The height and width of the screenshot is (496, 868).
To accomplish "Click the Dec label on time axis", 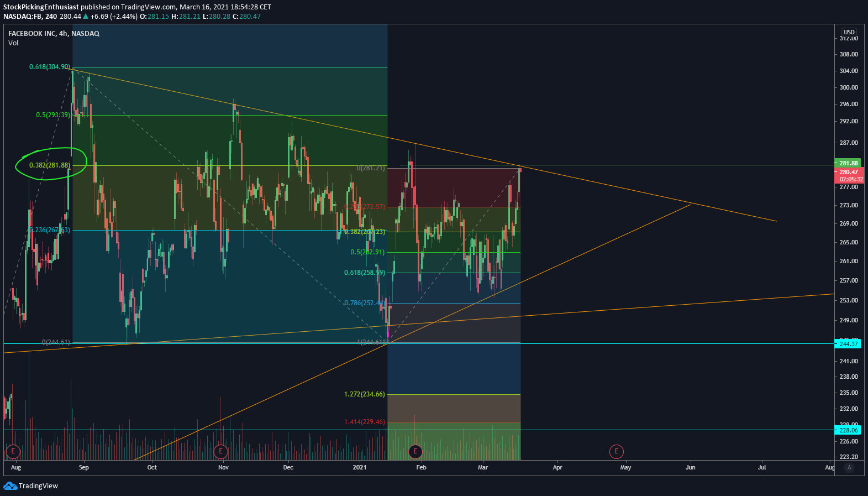I will click(288, 467).
